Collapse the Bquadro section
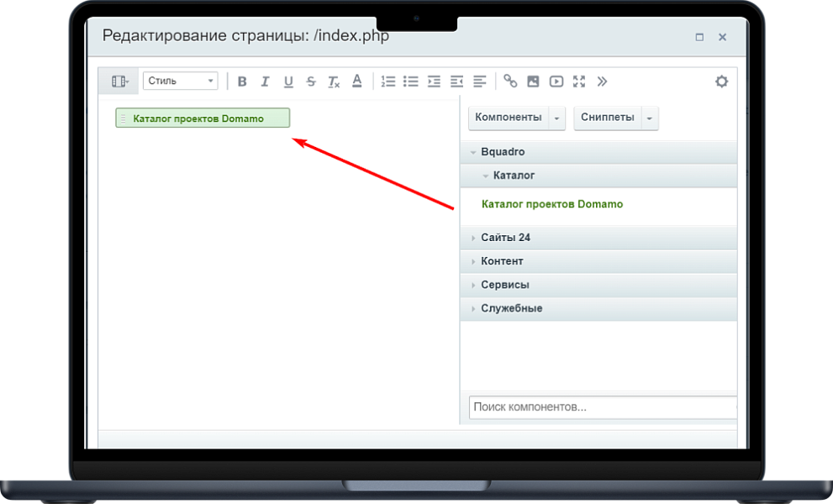This screenshot has width=833, height=504. (503, 152)
